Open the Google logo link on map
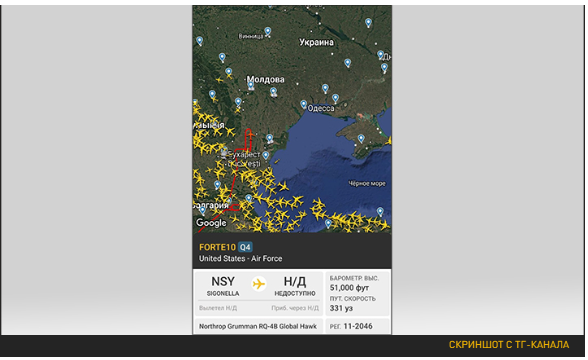This screenshot has height=360, width=588. pyautogui.click(x=211, y=223)
